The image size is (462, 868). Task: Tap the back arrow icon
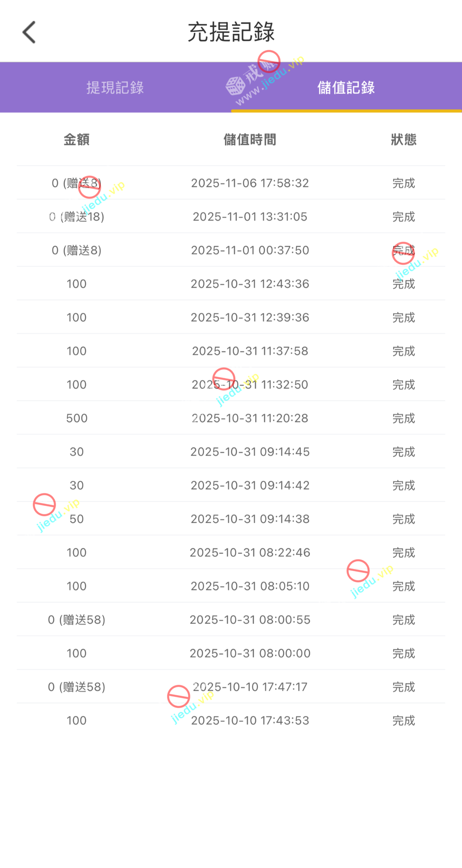pyautogui.click(x=29, y=32)
